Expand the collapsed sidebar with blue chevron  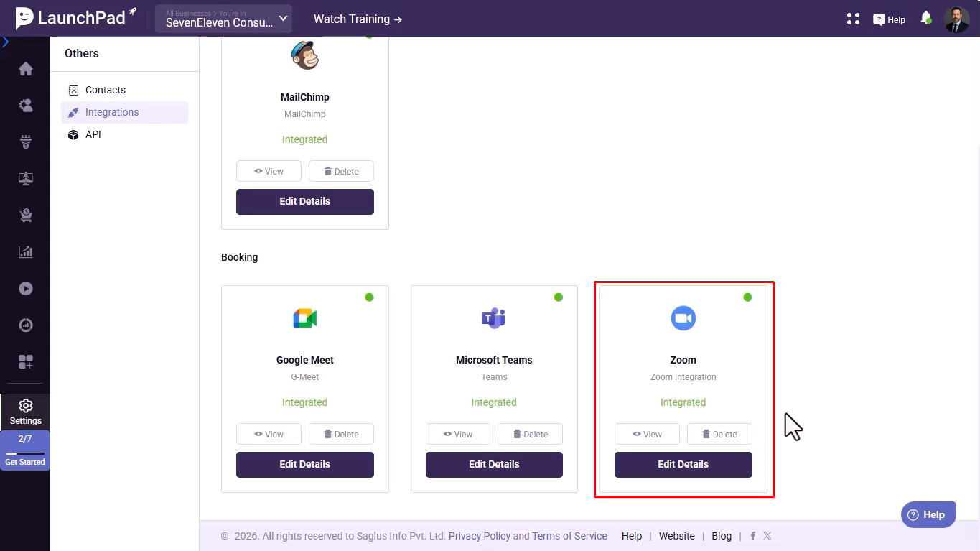(6, 42)
